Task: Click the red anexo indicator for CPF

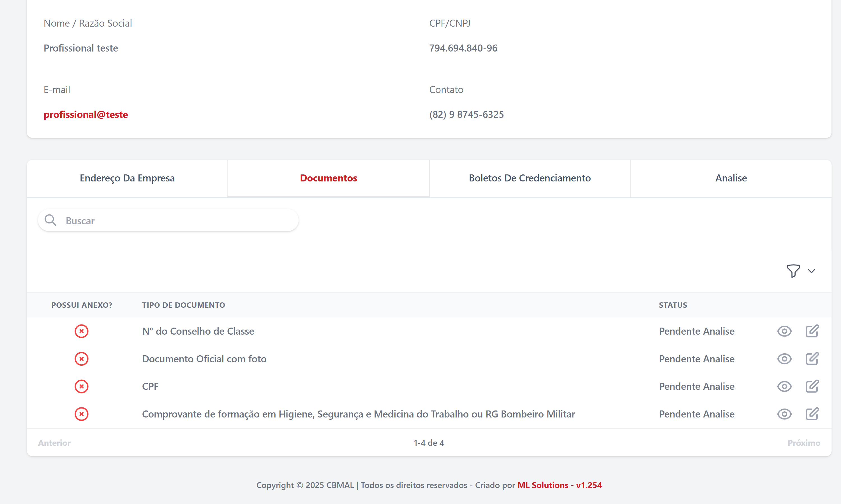Action: pos(82,386)
